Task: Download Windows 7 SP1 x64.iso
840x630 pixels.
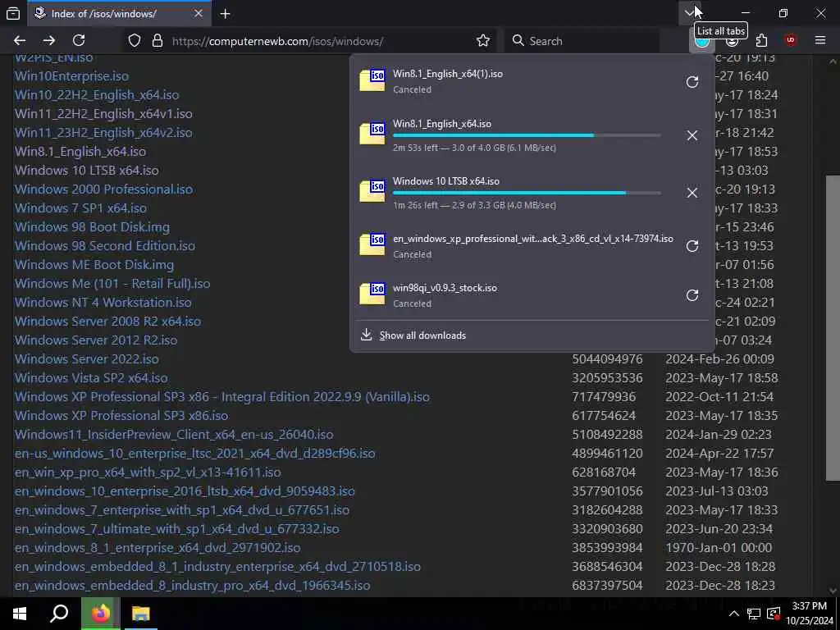Action: [x=80, y=208]
